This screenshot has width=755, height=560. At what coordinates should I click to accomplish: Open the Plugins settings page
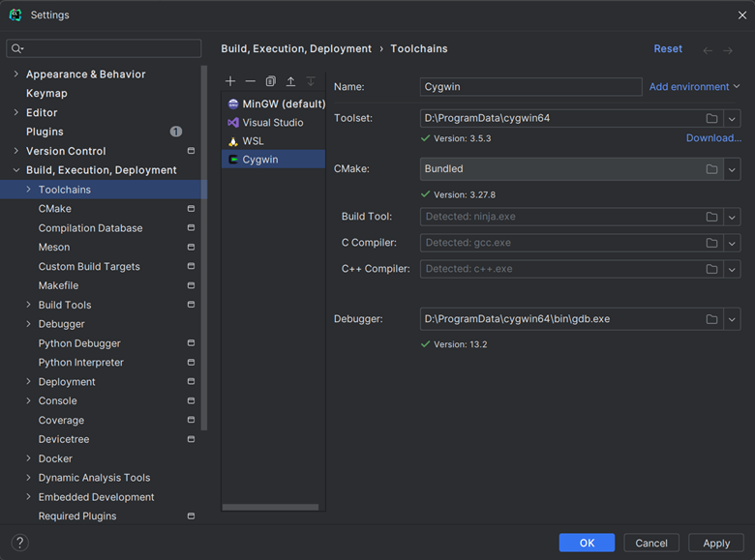(x=45, y=132)
